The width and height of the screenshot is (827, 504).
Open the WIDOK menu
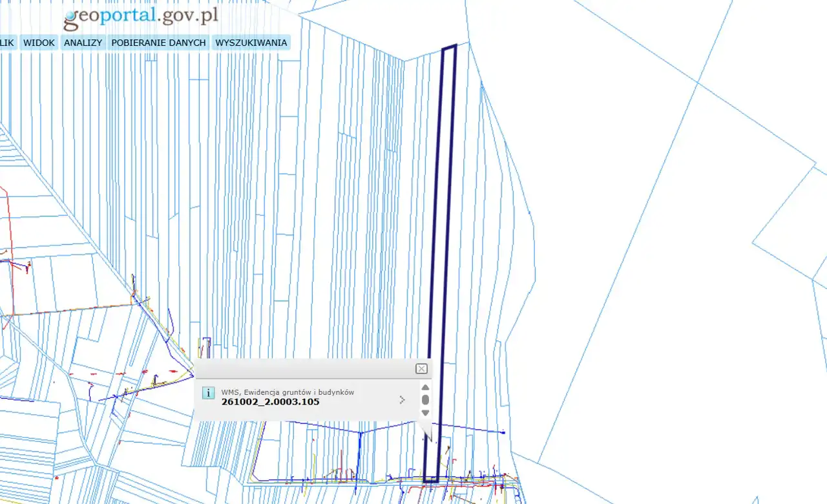pyautogui.click(x=39, y=43)
